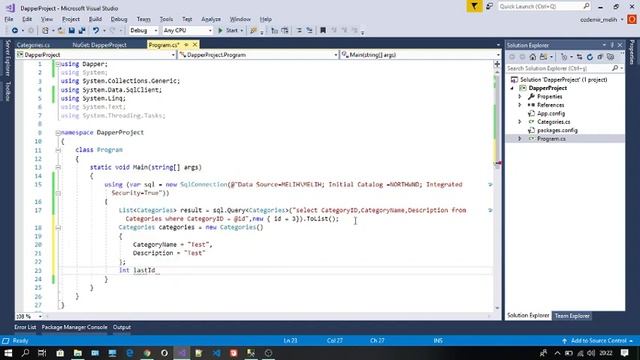Save the current file with Save icon

tap(71, 31)
